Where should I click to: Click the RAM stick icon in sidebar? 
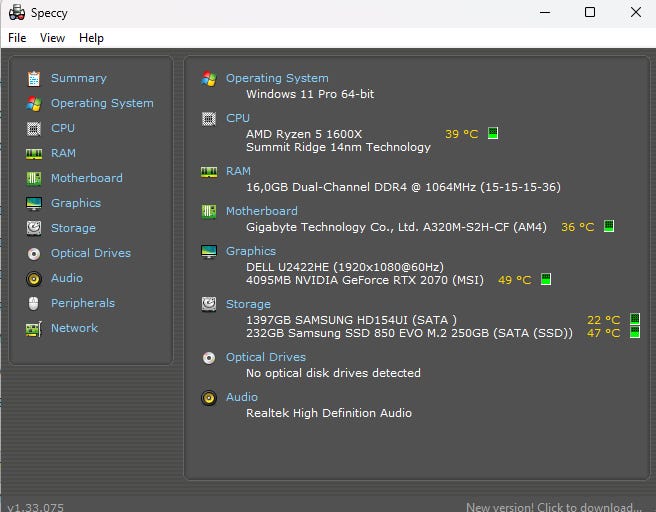click(34, 154)
